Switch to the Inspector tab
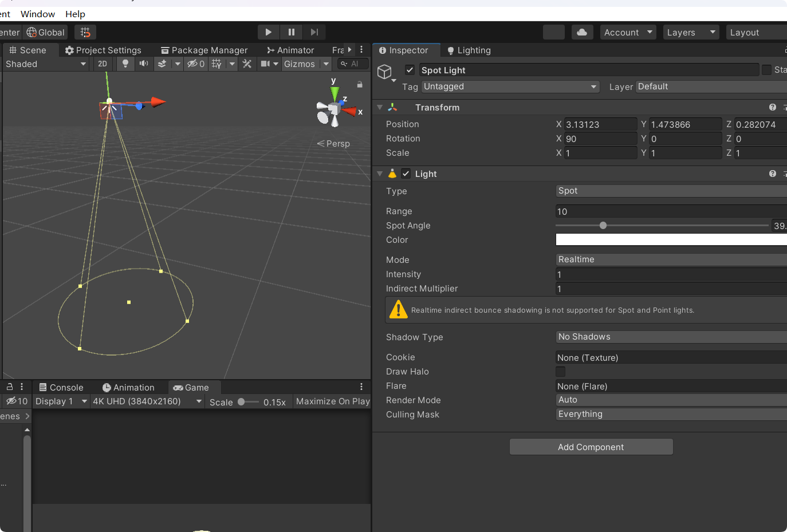Screen dimensions: 787x532 click(x=406, y=50)
